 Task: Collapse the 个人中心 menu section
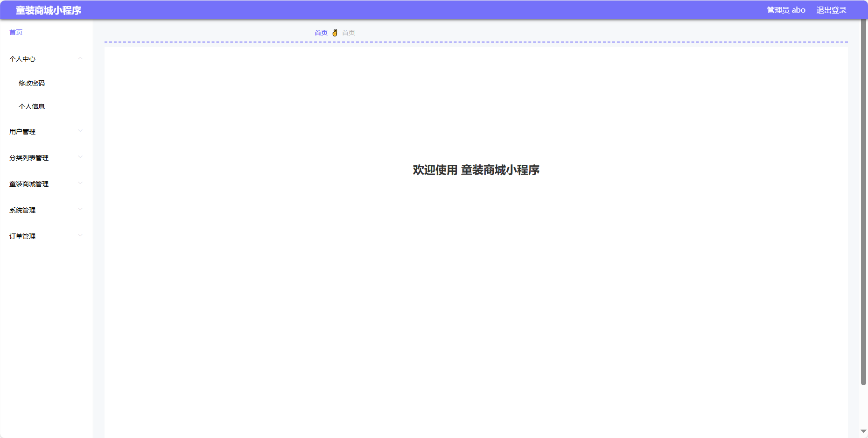[46, 59]
